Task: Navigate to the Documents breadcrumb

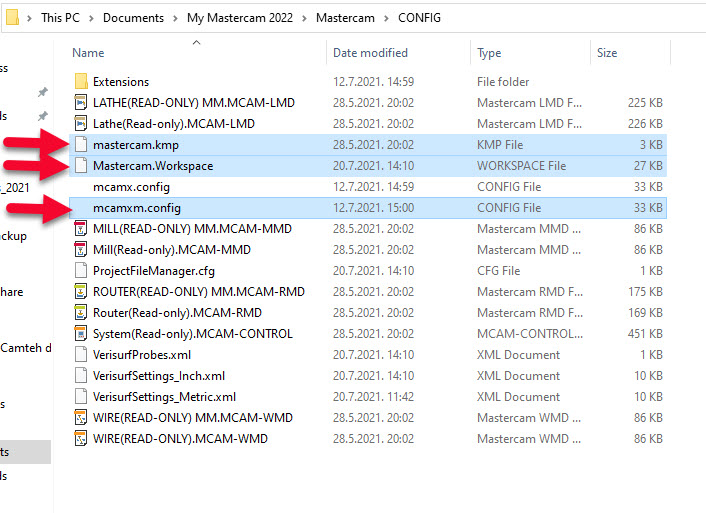Action: (x=133, y=18)
